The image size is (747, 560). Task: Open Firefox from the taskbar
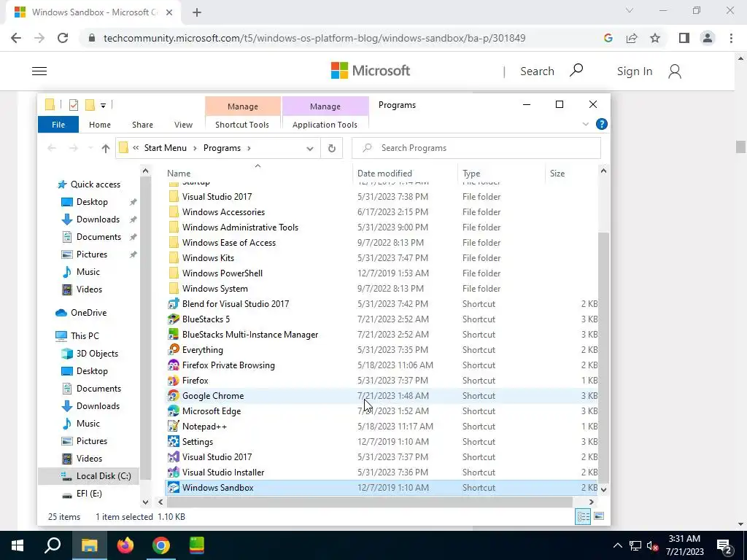point(125,545)
